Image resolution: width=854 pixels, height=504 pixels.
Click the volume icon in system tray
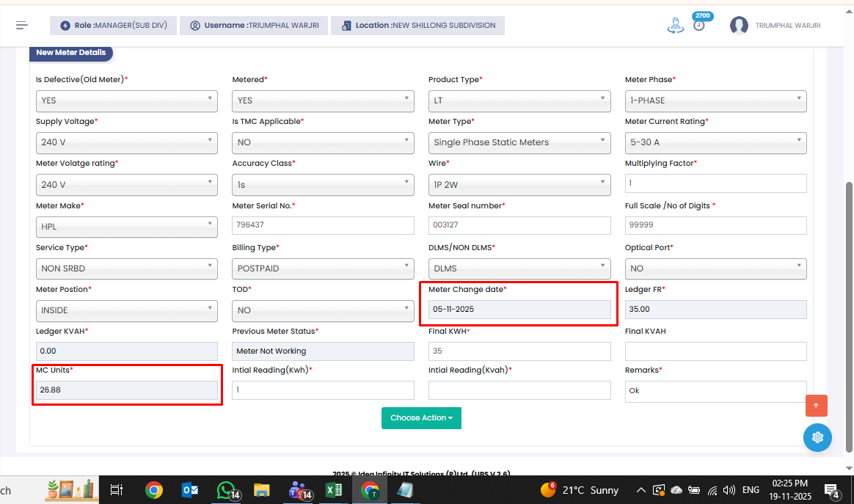point(729,490)
